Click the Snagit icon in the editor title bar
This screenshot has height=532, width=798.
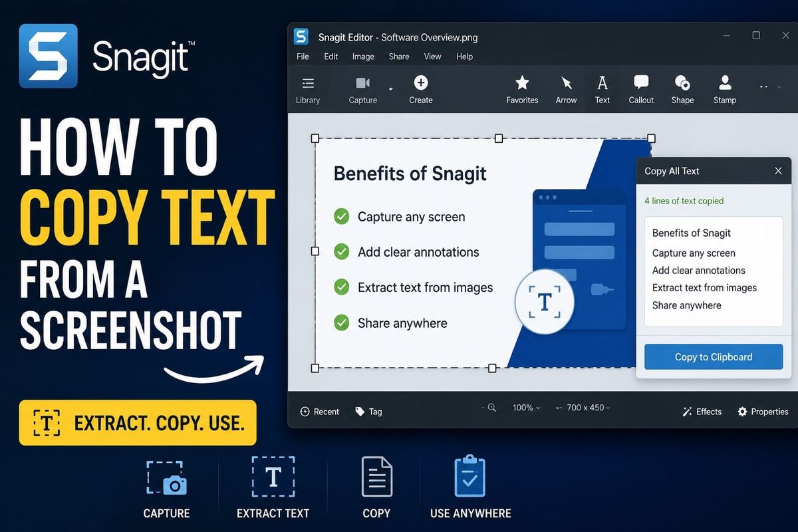click(301, 36)
